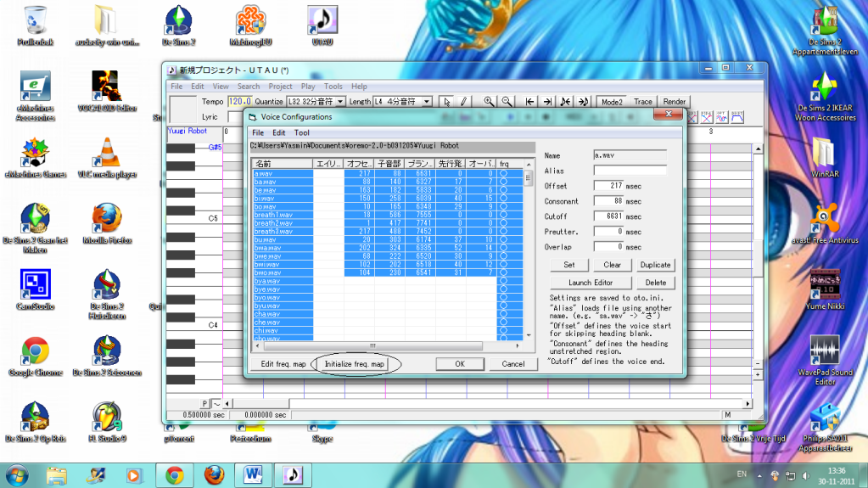Image resolution: width=868 pixels, height=488 pixels.
Task: Click the Render button in UTAU toolbar
Action: point(675,102)
